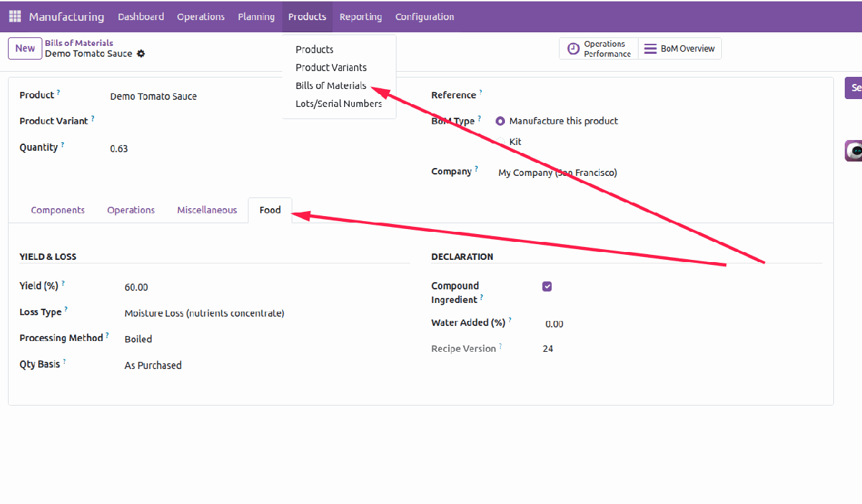Viewport: 862px width, 504px height.
Task: Click help tooltip beside Compound Ingredient
Action: [482, 297]
